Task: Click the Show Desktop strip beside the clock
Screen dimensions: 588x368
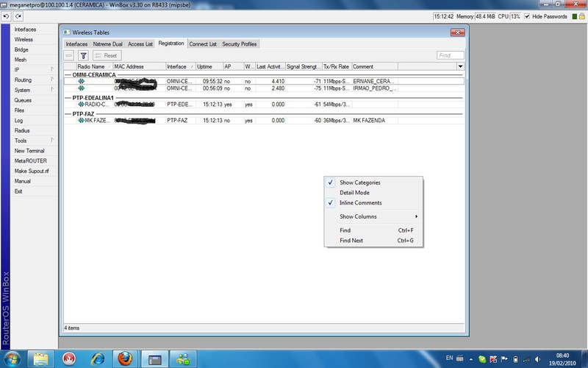Action: pos(584,359)
